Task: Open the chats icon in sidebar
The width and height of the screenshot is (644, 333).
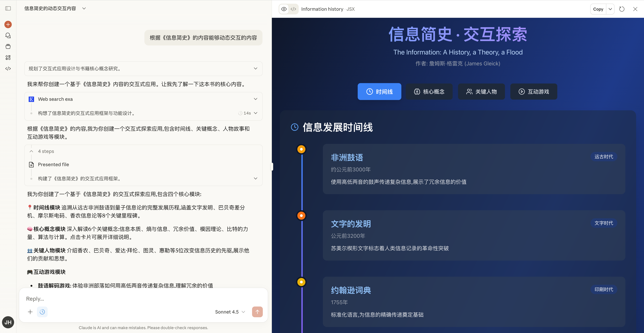Action: click(x=8, y=36)
